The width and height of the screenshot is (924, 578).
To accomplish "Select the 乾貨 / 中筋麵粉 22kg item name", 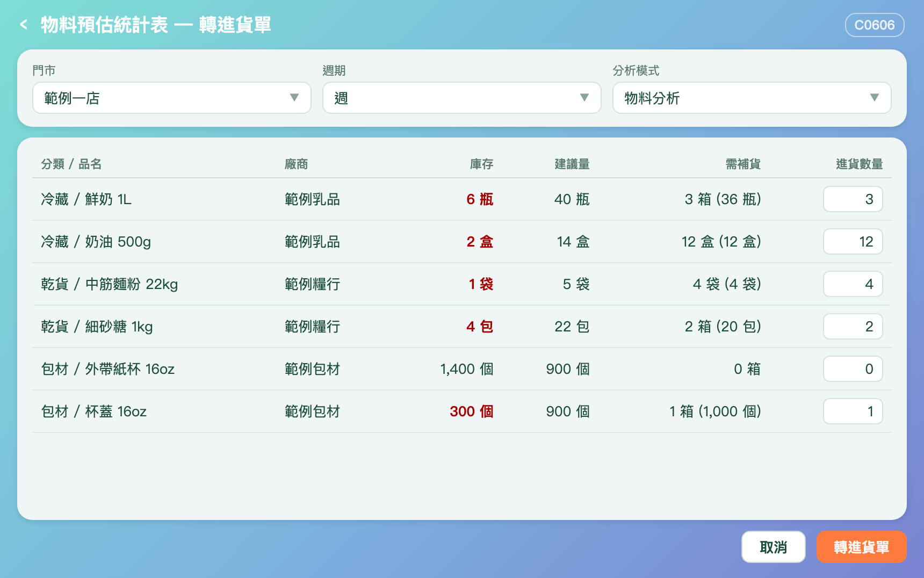I will click(110, 284).
